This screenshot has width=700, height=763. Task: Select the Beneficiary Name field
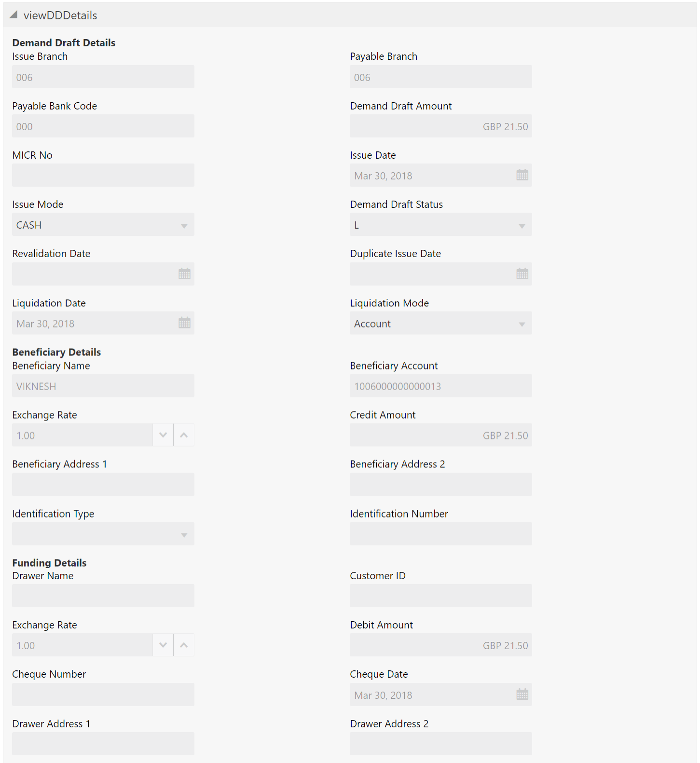point(103,386)
